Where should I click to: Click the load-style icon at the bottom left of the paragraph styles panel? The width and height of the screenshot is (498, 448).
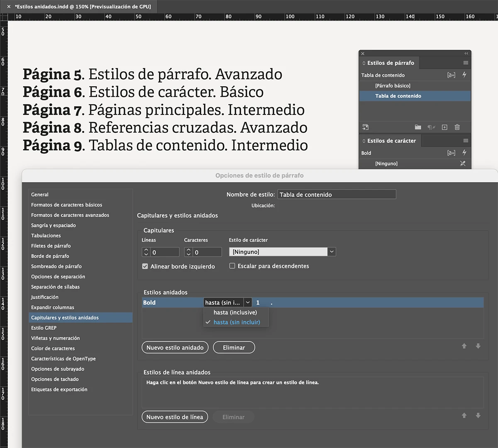pos(365,127)
